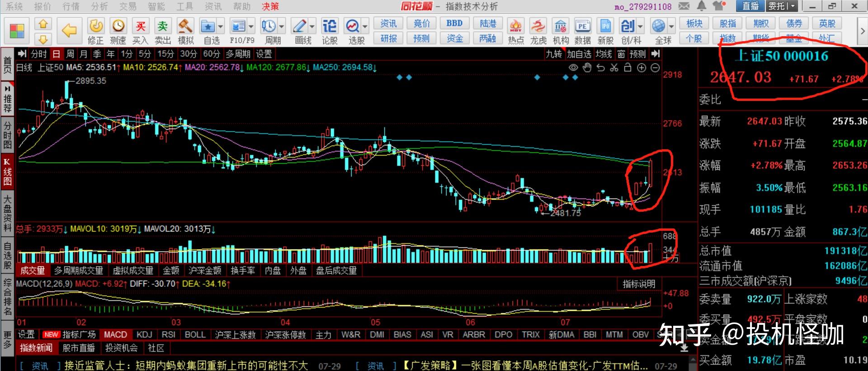This screenshot has height=371, width=868.
Task: Click the undo arrow icon on chart
Action: pos(600,68)
